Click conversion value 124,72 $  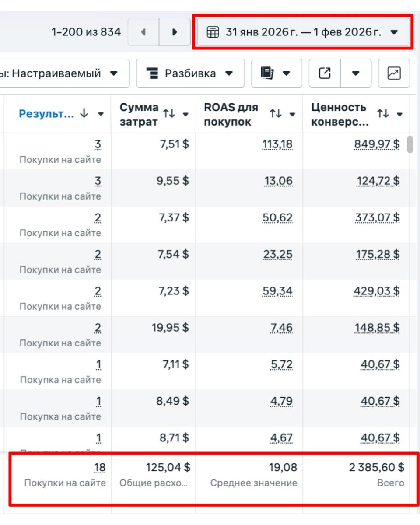click(378, 181)
